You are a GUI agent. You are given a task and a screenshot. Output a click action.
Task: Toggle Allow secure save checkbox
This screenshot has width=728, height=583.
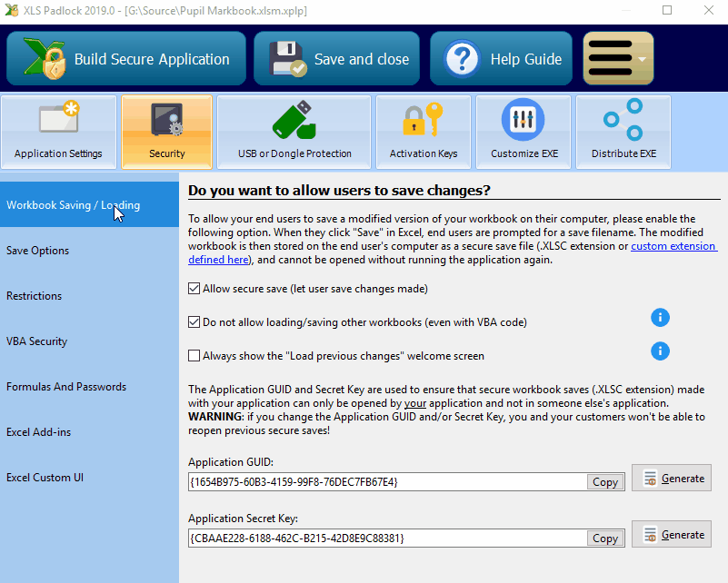pos(194,289)
